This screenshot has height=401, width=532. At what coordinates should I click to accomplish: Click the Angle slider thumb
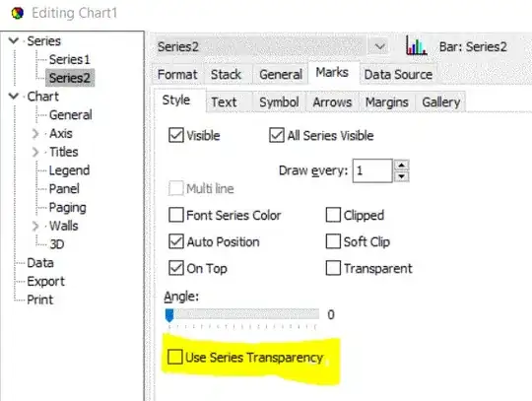click(169, 315)
